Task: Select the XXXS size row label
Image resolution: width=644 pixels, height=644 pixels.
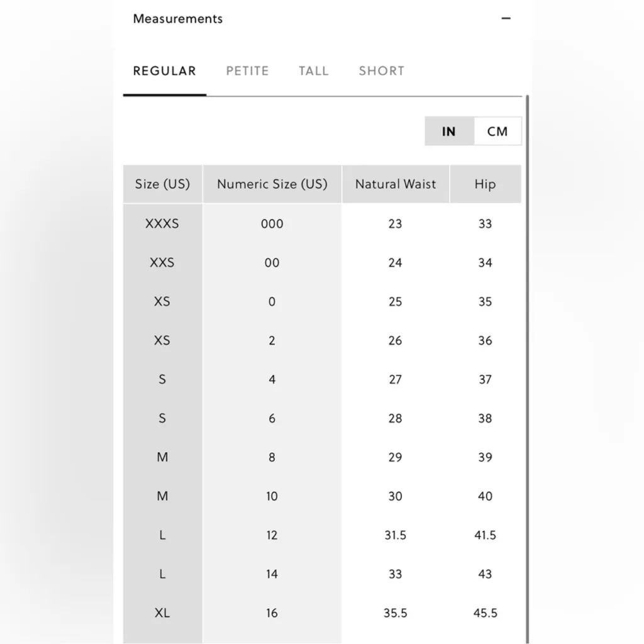Action: point(162,224)
